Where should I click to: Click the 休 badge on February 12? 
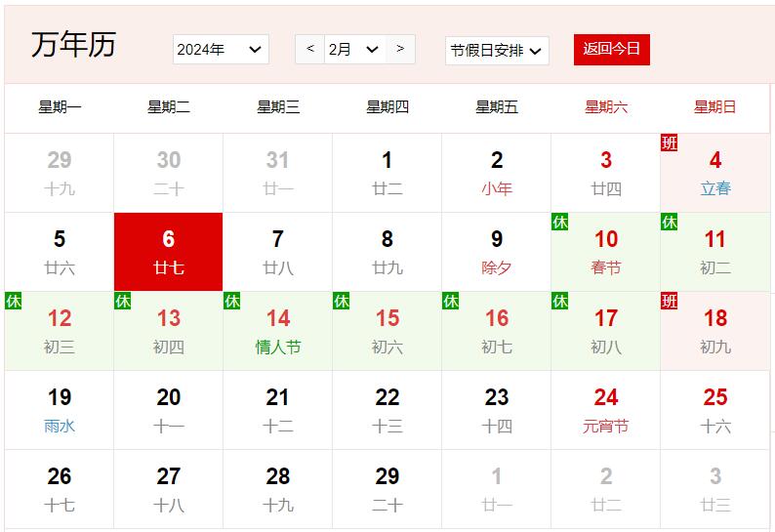point(14,301)
